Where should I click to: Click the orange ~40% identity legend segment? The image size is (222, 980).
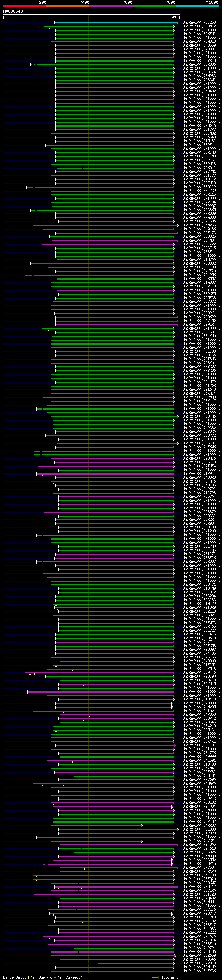(x=68, y=6)
